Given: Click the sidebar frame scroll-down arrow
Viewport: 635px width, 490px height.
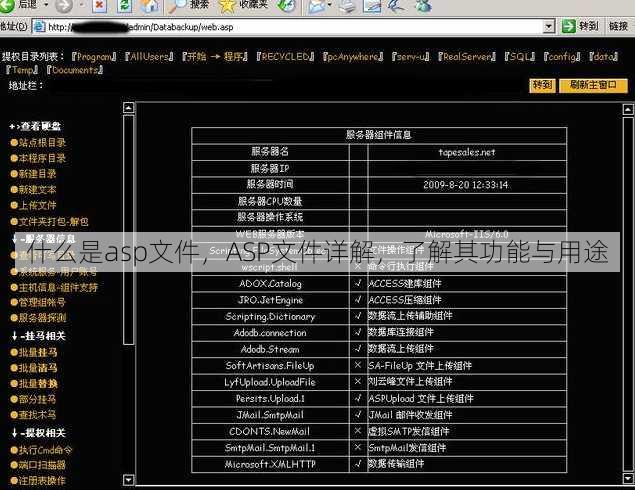Looking at the screenshot, I should click(128, 480).
